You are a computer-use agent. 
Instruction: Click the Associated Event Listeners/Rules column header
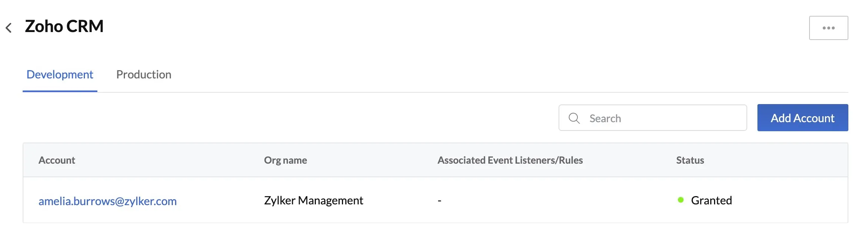(x=510, y=160)
